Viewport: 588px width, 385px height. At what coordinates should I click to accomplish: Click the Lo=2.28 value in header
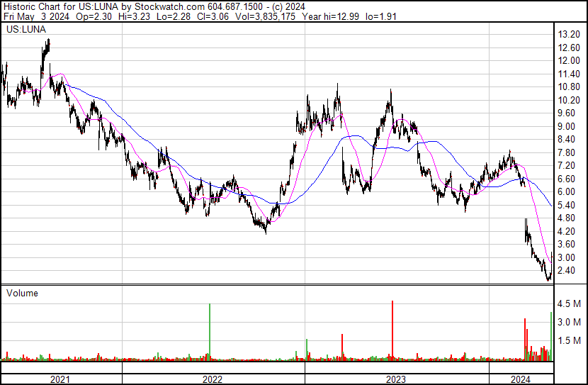coord(175,16)
